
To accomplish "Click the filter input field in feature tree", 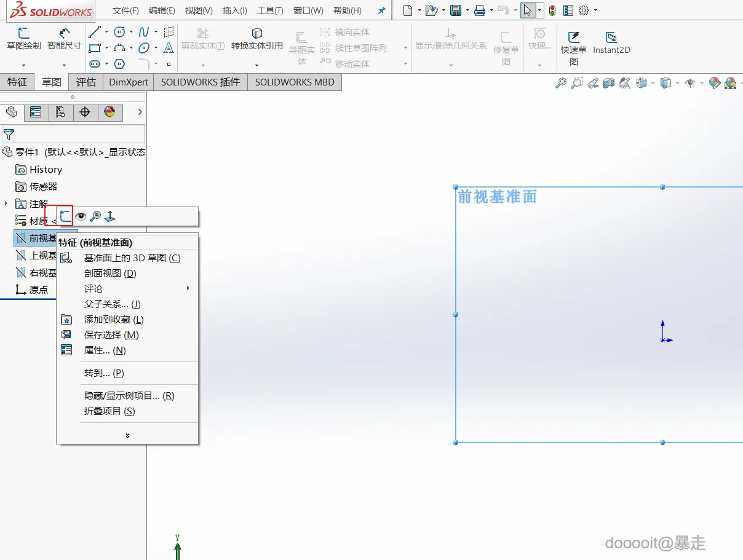I will (x=73, y=134).
